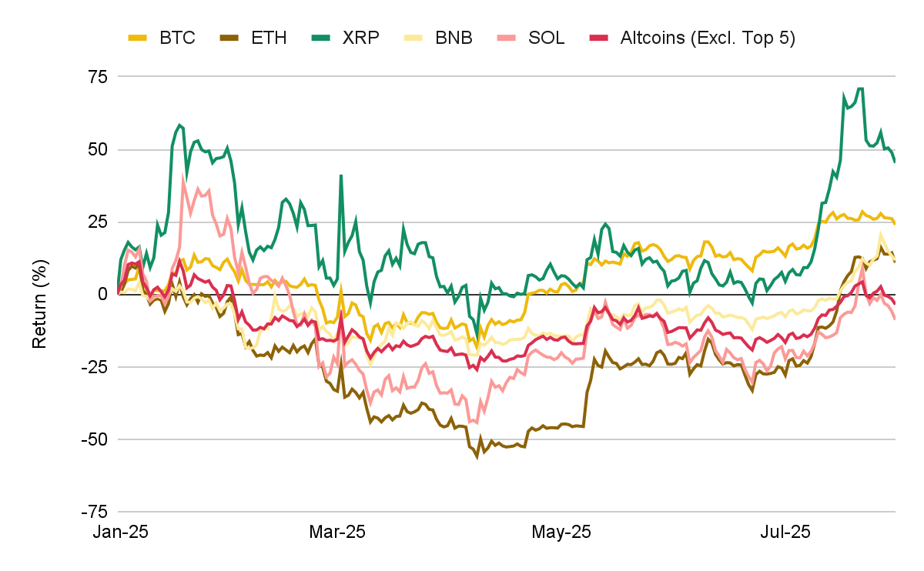The height and width of the screenshot is (571, 924).
Task: Click the BTC legend color swatch
Action: 138,38
